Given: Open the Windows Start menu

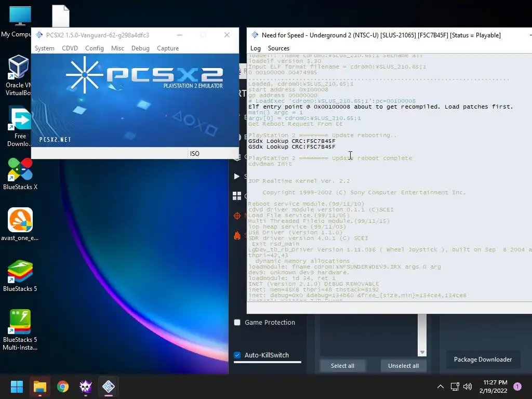Looking at the screenshot, I should click(x=17, y=387).
